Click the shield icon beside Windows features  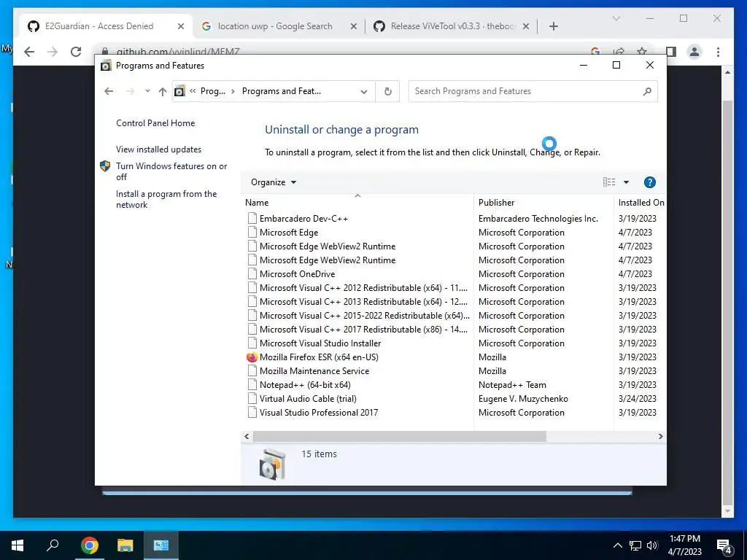105,166
